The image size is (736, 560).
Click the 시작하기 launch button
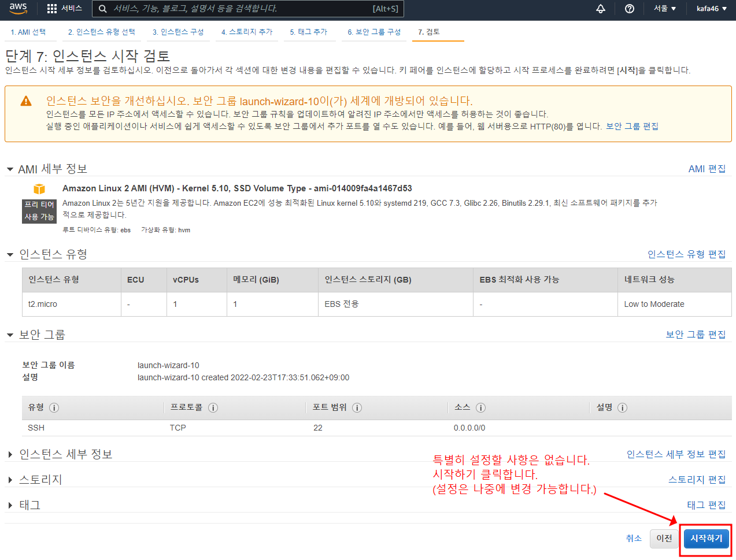pyautogui.click(x=706, y=539)
